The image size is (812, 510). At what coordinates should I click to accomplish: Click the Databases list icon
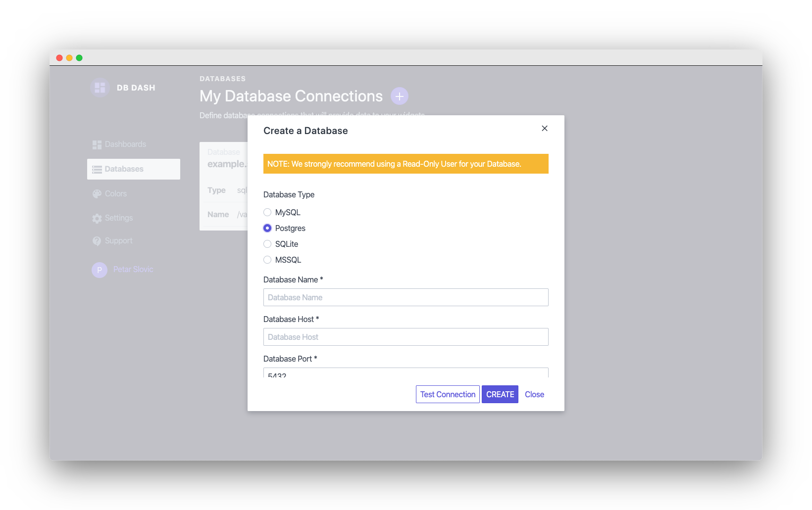[x=97, y=169]
